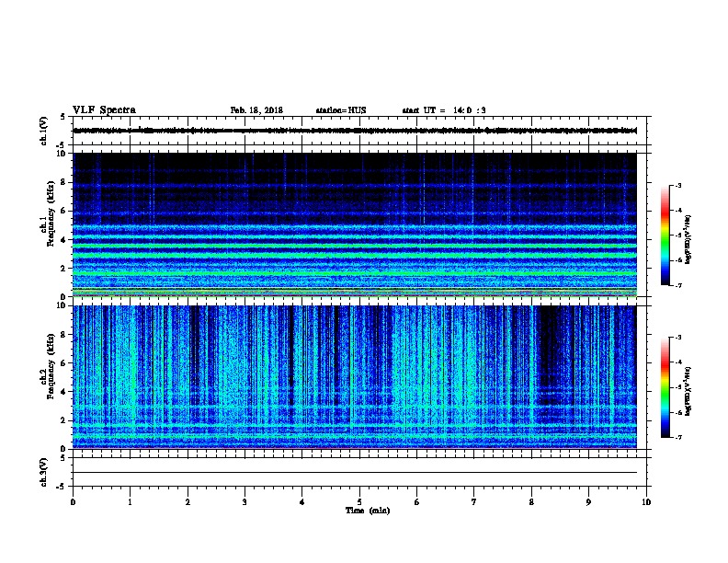The height and width of the screenshot is (563, 728).
Task: Click the time axis tick label "3"
Action: coord(245,502)
